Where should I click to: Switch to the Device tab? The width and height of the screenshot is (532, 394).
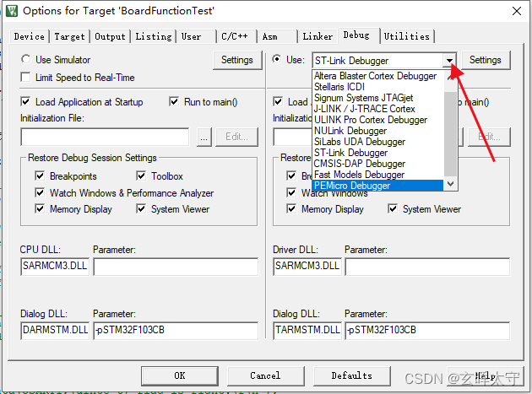30,36
